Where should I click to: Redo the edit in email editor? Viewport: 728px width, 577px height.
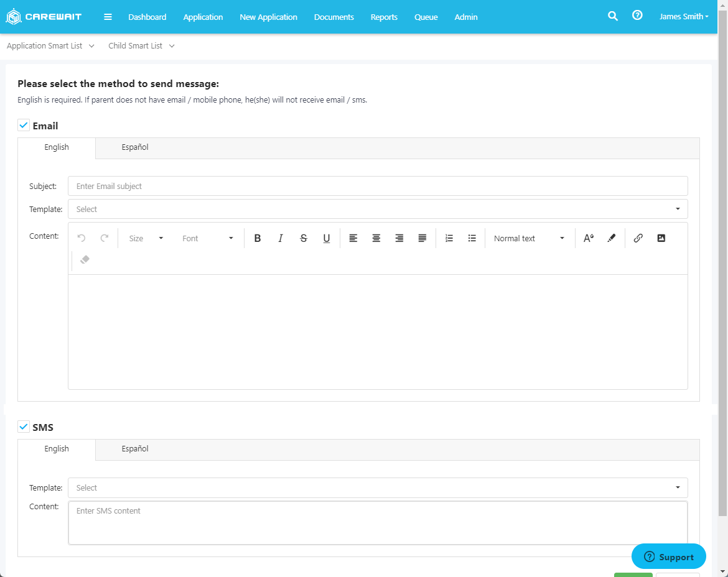pyautogui.click(x=105, y=238)
